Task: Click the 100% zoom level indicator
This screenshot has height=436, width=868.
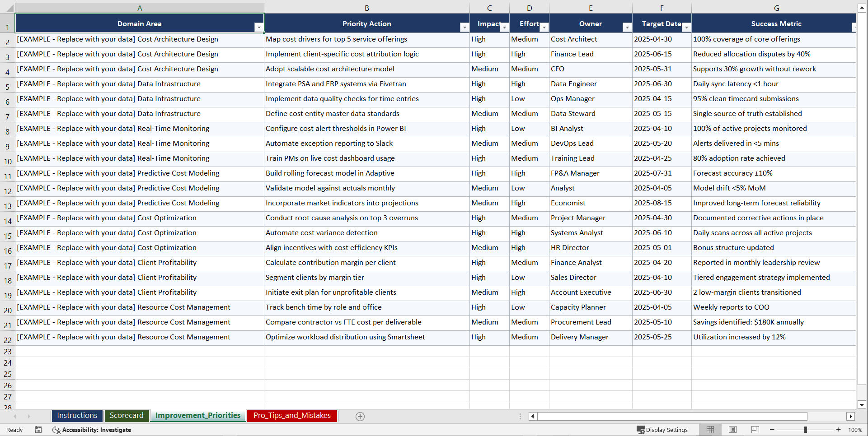Action: pos(855,430)
